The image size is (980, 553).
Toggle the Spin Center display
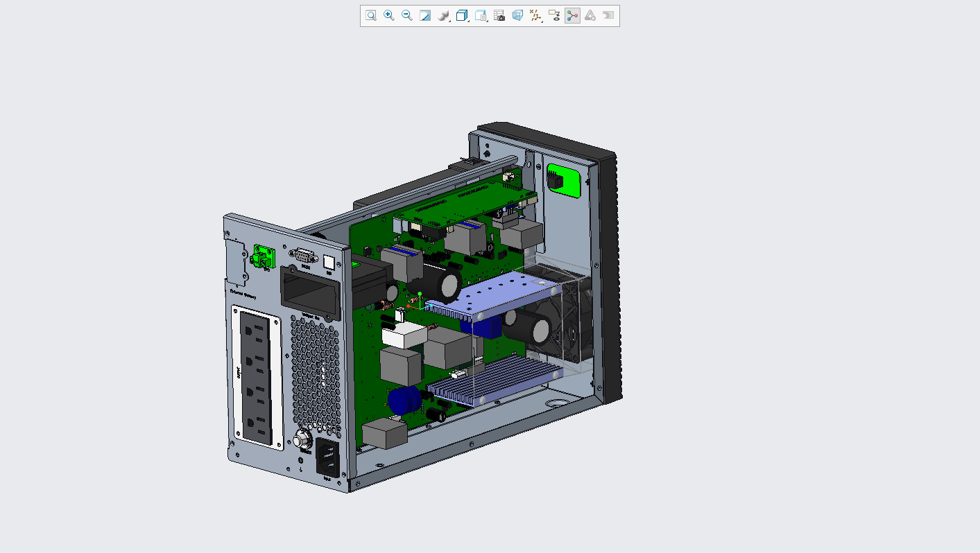click(x=572, y=15)
